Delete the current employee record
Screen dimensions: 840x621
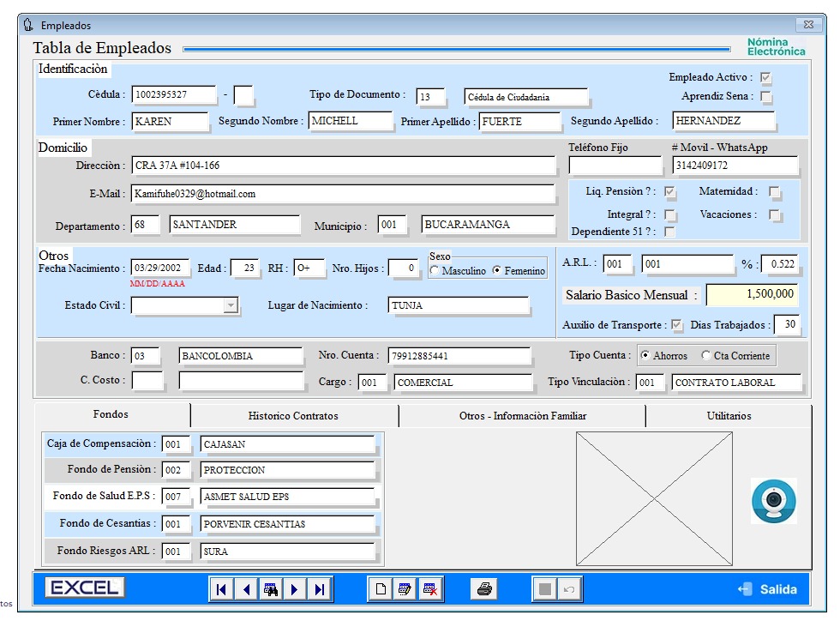click(x=430, y=589)
